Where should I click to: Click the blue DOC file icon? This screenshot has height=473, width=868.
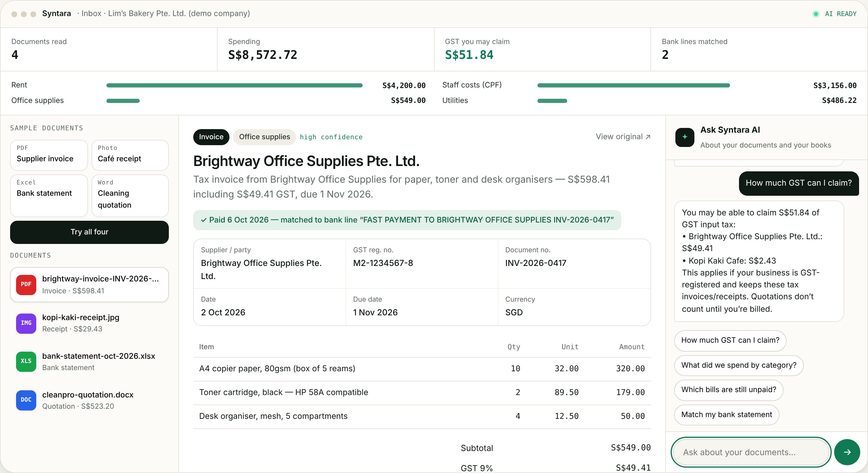26,400
